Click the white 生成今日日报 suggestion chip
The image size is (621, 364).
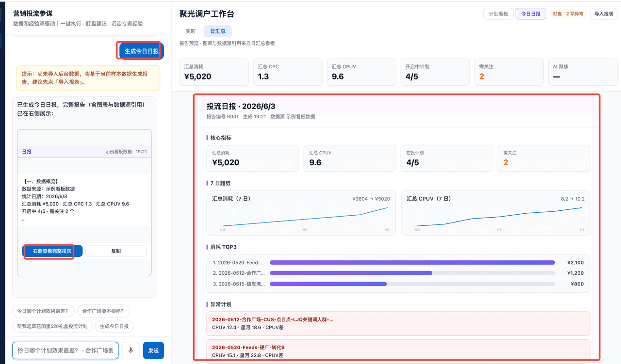(114, 327)
